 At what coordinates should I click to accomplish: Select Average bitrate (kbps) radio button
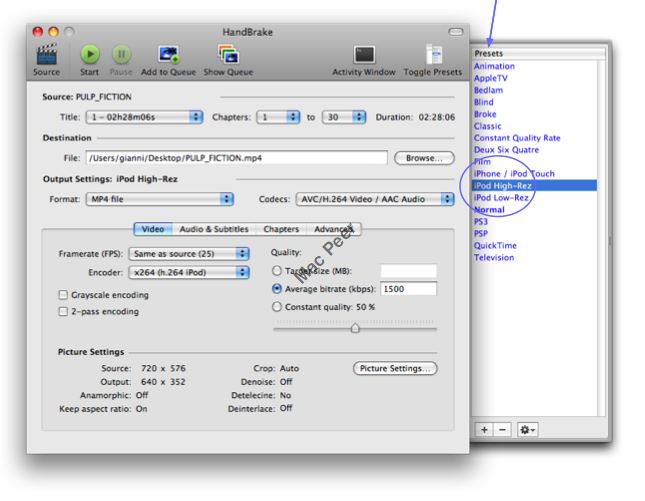coord(277,289)
